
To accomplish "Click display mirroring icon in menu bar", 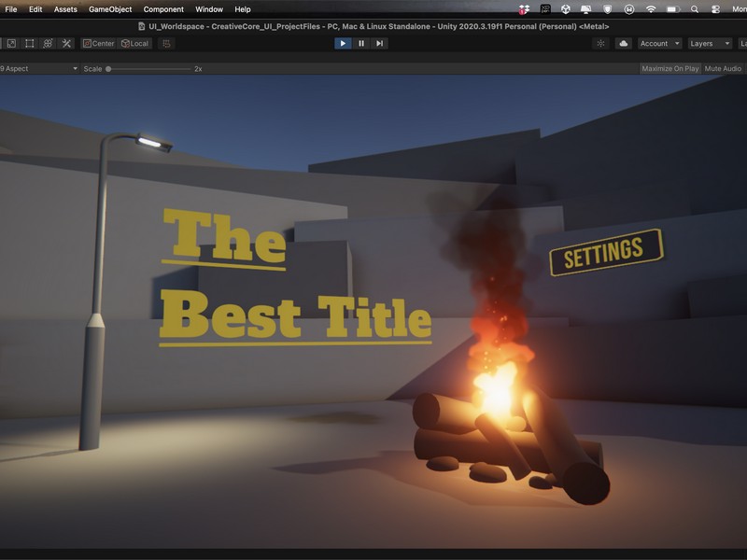I will tap(586, 9).
